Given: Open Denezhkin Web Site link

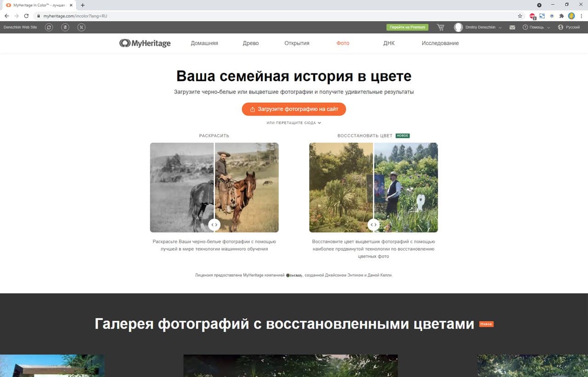Looking at the screenshot, I should coord(20,27).
